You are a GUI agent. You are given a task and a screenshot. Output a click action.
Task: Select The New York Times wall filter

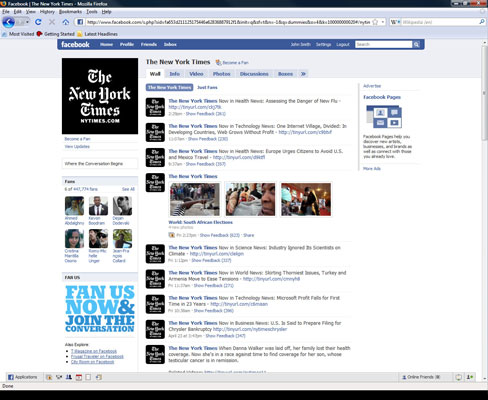[x=169, y=87]
